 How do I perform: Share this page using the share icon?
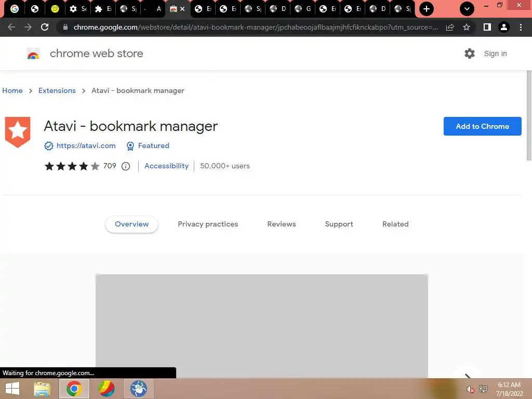pyautogui.click(x=450, y=27)
